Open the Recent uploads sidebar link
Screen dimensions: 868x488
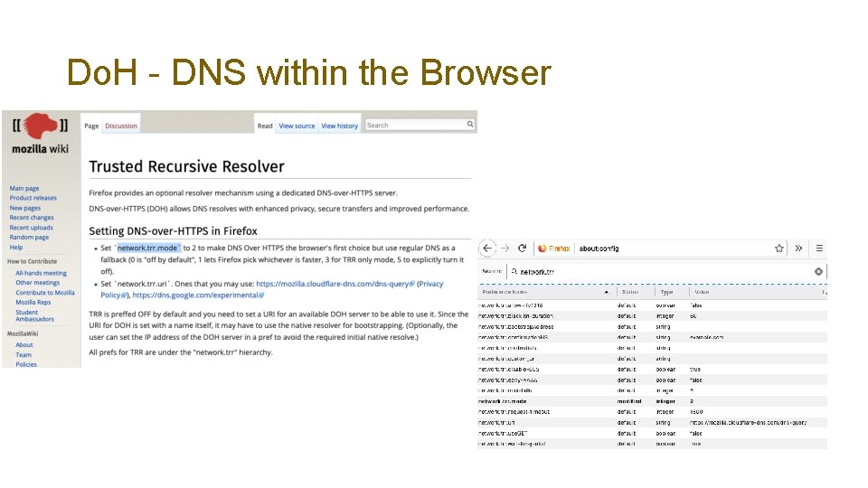pyautogui.click(x=31, y=228)
